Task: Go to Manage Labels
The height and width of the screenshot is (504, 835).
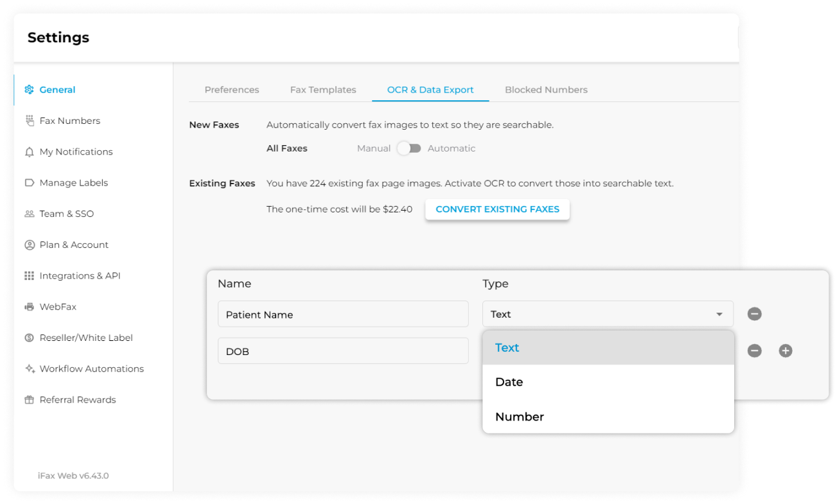Action: click(x=72, y=182)
